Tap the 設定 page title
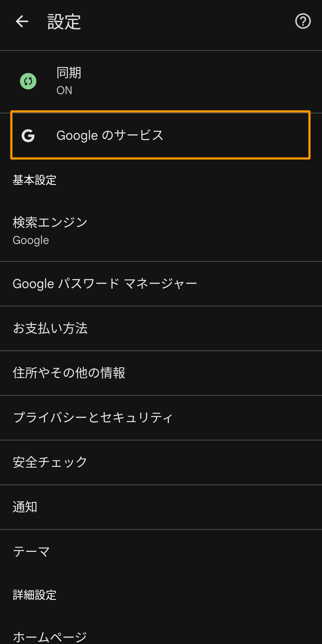The width and height of the screenshot is (322, 644). [64, 22]
